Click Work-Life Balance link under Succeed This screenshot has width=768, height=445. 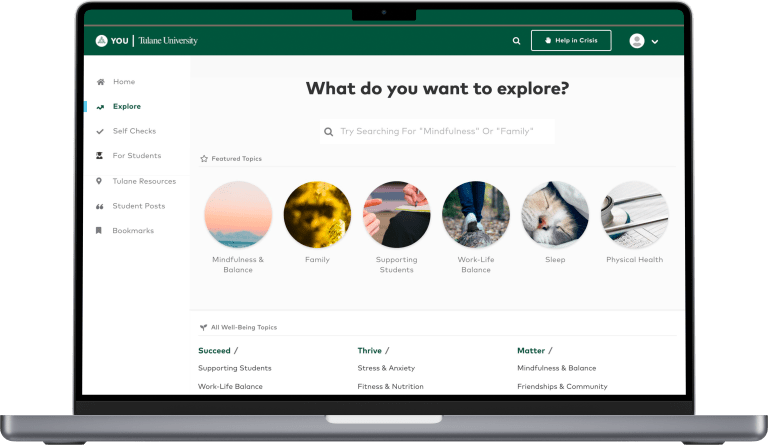pyautogui.click(x=230, y=386)
